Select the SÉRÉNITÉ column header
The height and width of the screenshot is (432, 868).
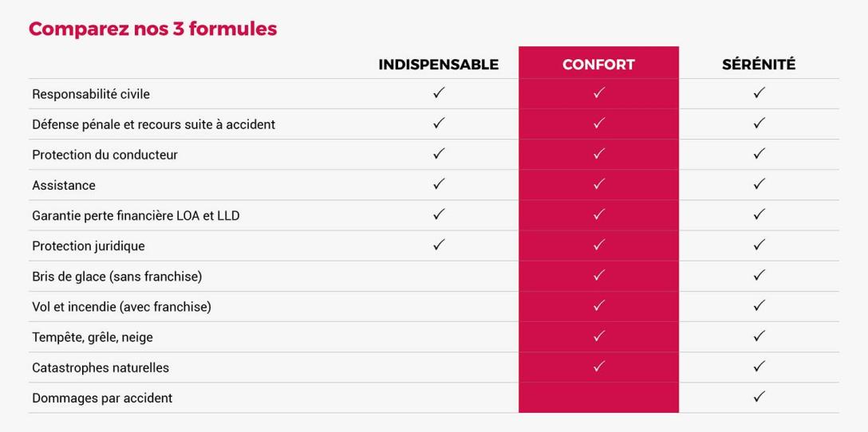[x=759, y=65]
